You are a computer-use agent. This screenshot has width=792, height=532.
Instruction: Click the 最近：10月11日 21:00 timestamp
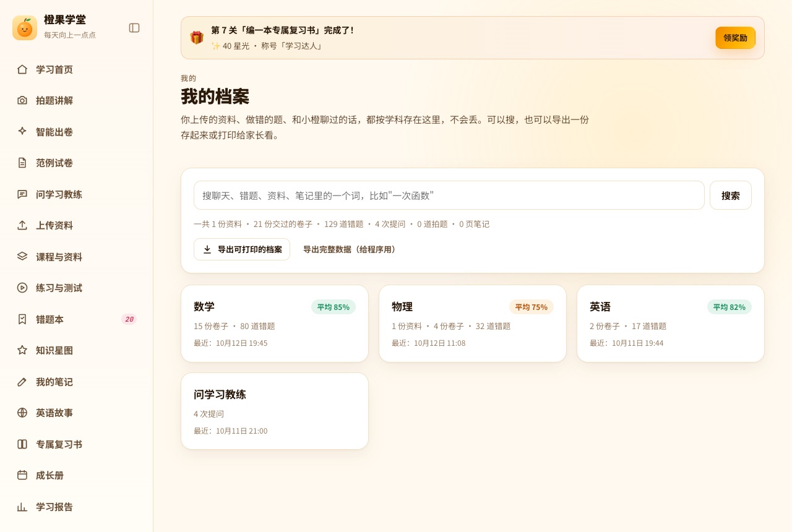coord(231,431)
